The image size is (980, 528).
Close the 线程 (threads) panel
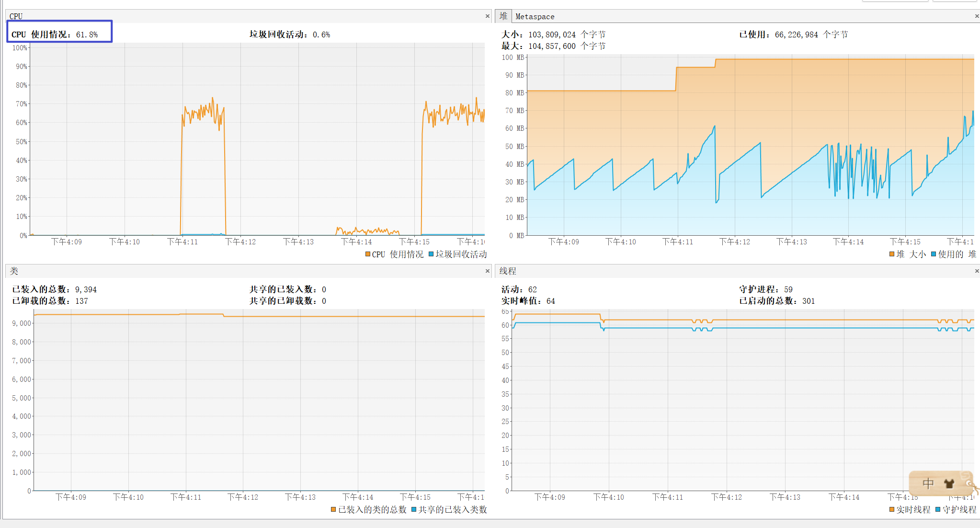[977, 271]
